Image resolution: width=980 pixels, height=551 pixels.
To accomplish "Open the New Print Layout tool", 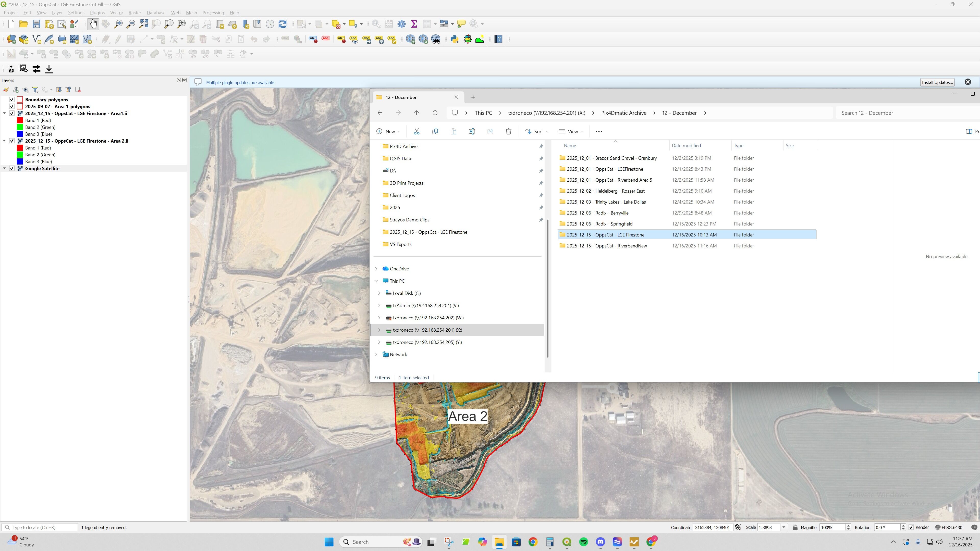I will click(49, 24).
